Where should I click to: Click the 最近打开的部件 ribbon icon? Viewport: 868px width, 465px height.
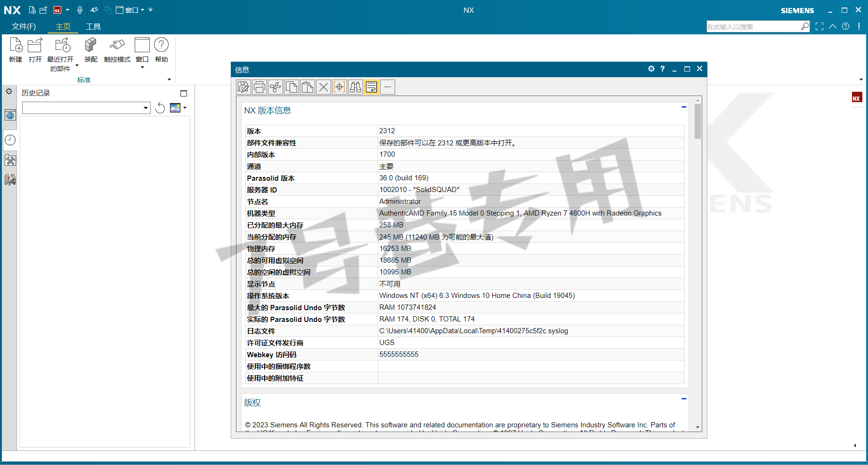(x=62, y=45)
